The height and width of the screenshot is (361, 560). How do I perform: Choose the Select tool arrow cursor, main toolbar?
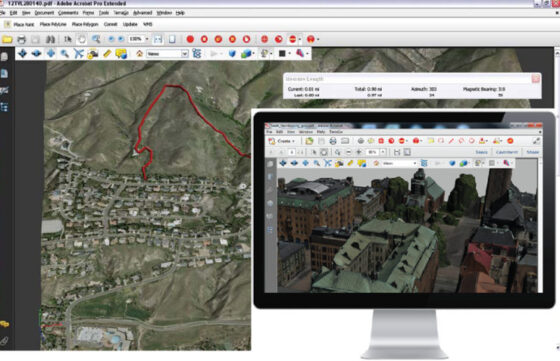(x=68, y=39)
